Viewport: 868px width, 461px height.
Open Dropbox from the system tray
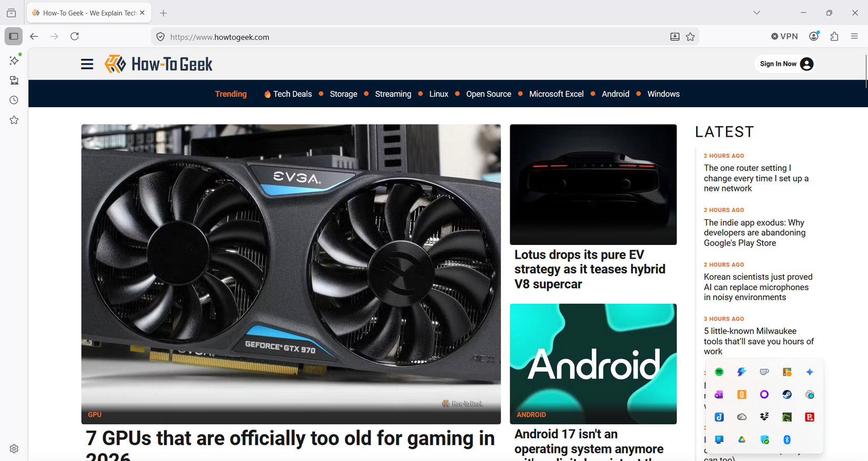764,417
